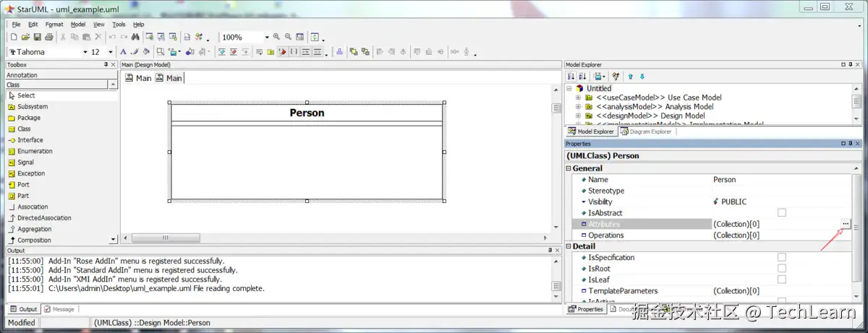This screenshot has width=868, height=333.
Task: Open the font size 12 dropdown
Action: click(111, 52)
